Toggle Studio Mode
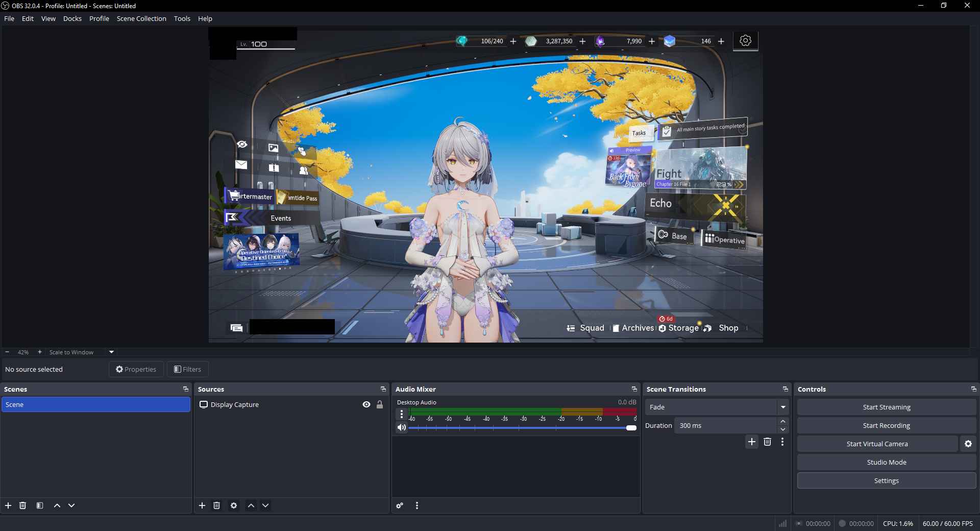 tap(887, 463)
